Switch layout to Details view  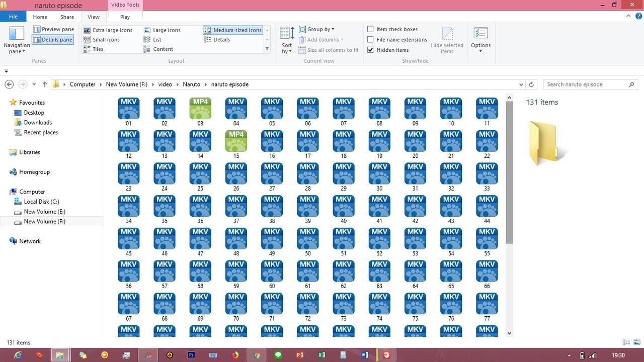[217, 40]
